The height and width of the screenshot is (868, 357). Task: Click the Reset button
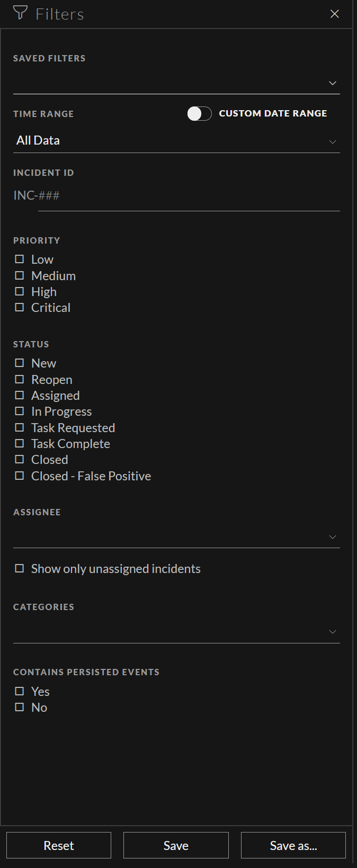click(58, 845)
